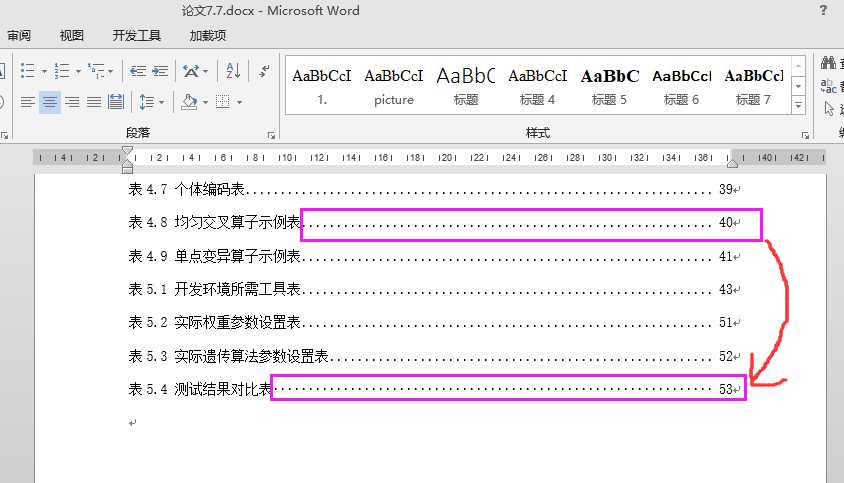
Task: Open numbered list format dropdown arrow
Action: 78,71
